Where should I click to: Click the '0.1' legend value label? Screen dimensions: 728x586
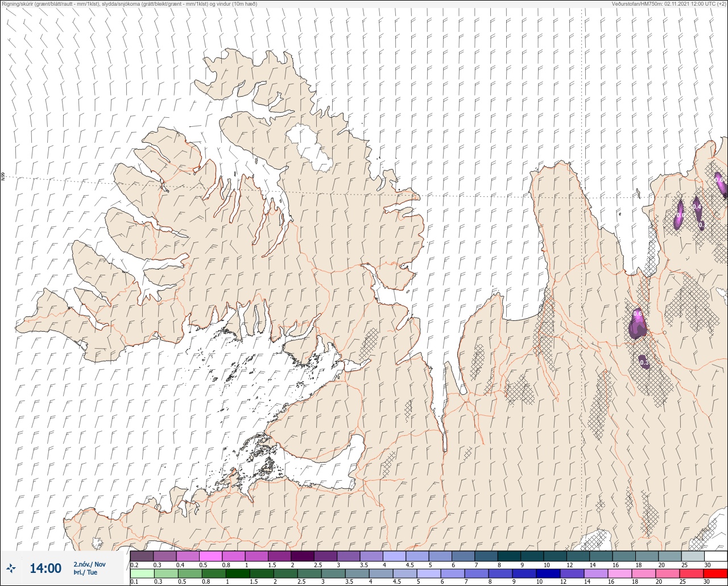coord(134,581)
